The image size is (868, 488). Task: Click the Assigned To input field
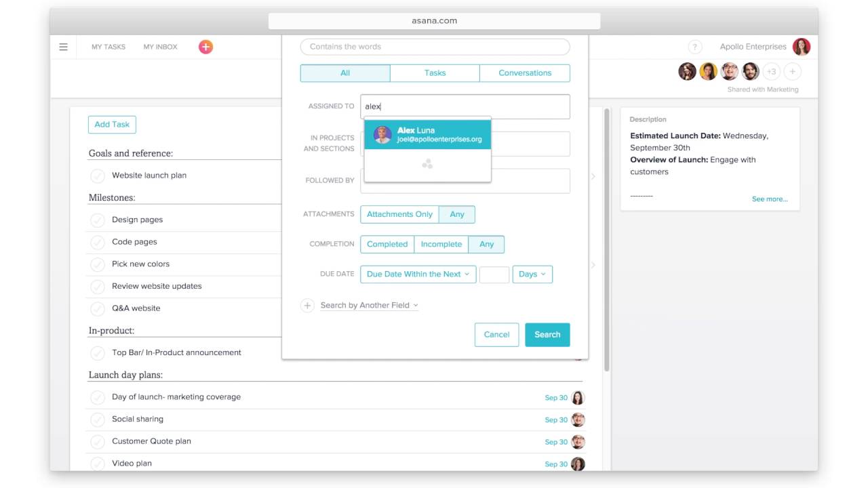[465, 106]
